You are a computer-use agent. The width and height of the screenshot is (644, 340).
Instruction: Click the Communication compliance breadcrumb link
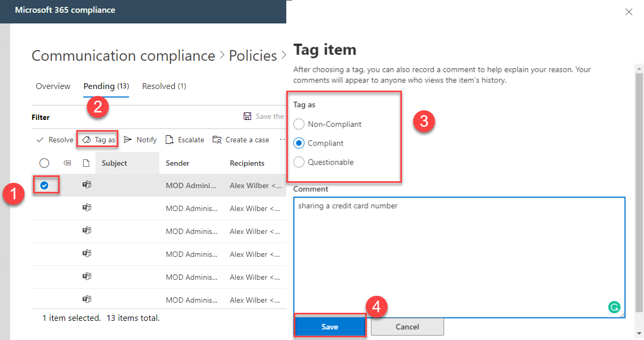(123, 55)
